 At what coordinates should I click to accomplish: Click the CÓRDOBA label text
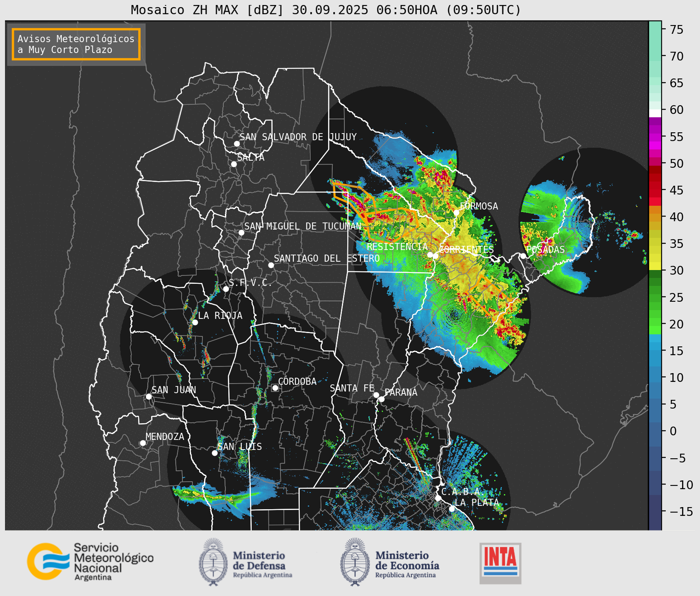(x=297, y=381)
